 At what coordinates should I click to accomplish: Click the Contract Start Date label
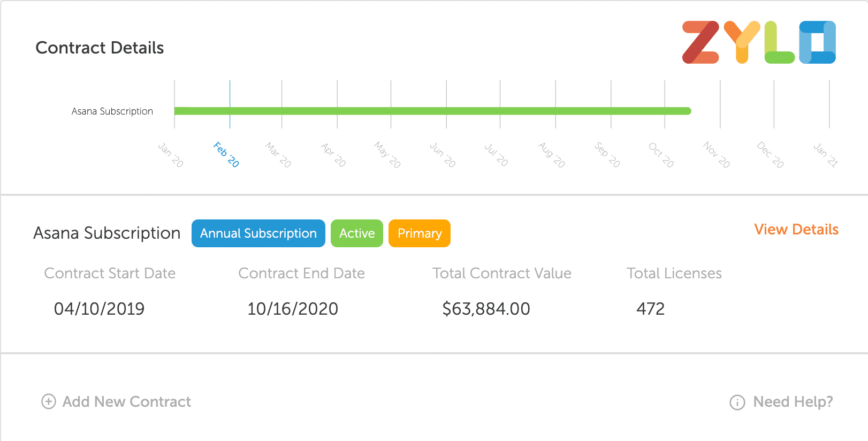point(110,273)
